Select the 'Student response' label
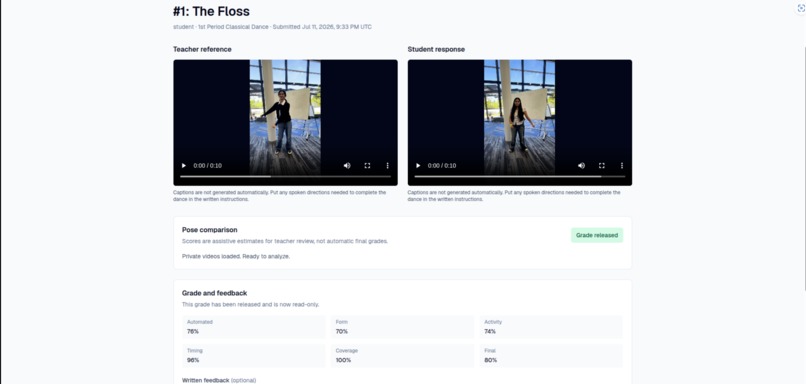The height and width of the screenshot is (384, 806). [x=436, y=49]
